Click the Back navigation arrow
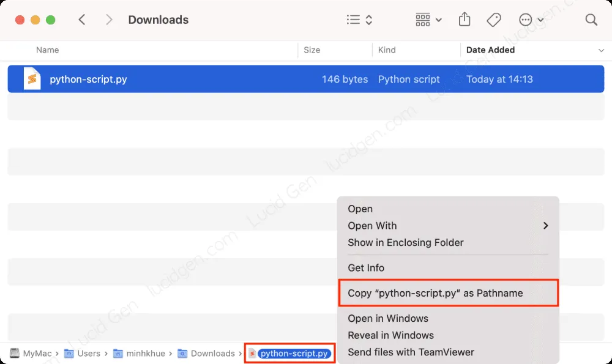Screen dimensions: 612x364 82,19
